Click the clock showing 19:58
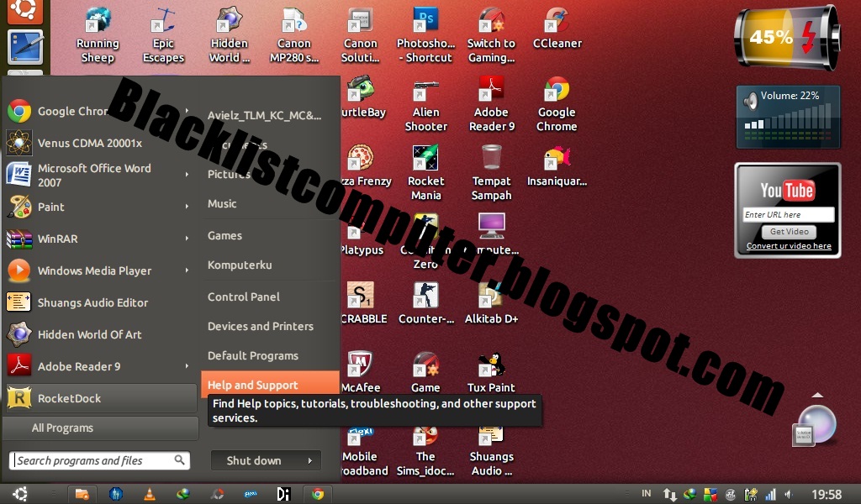This screenshot has height=504, width=861. 827,495
